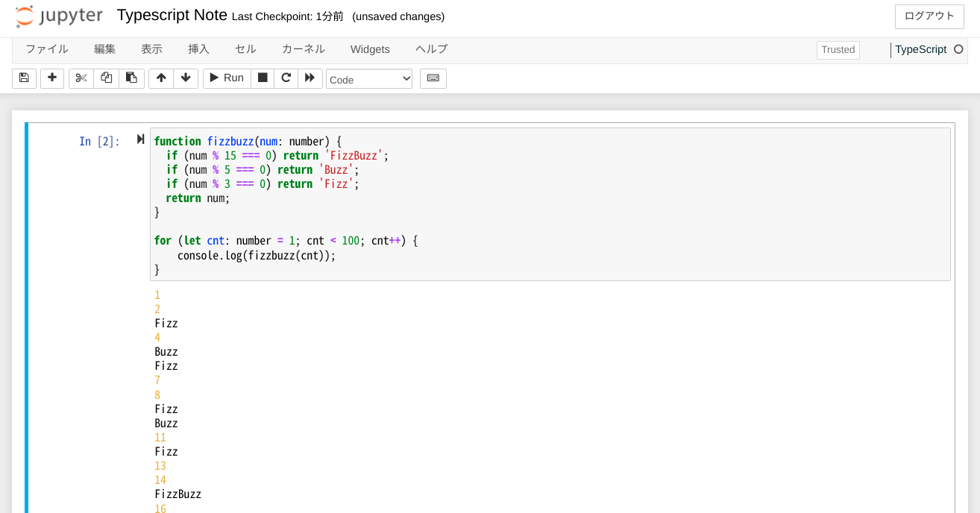Open the command palette keyboard icon
The image size is (980, 513).
point(433,78)
